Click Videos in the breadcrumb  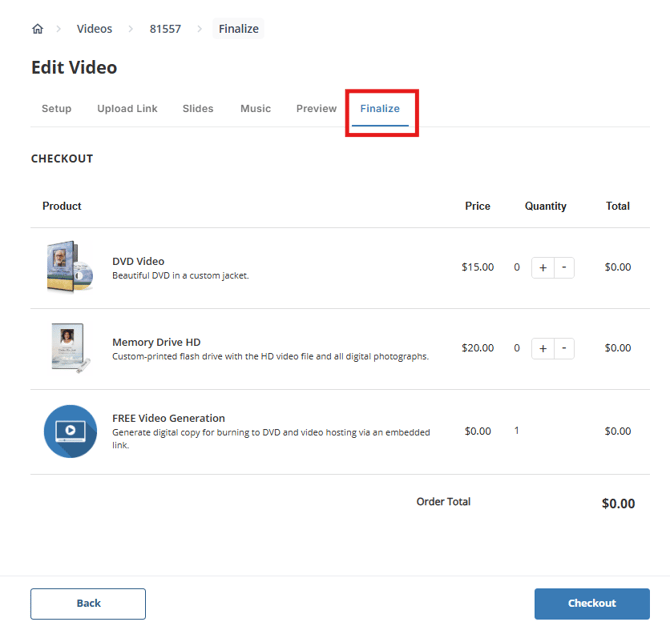coord(95,29)
